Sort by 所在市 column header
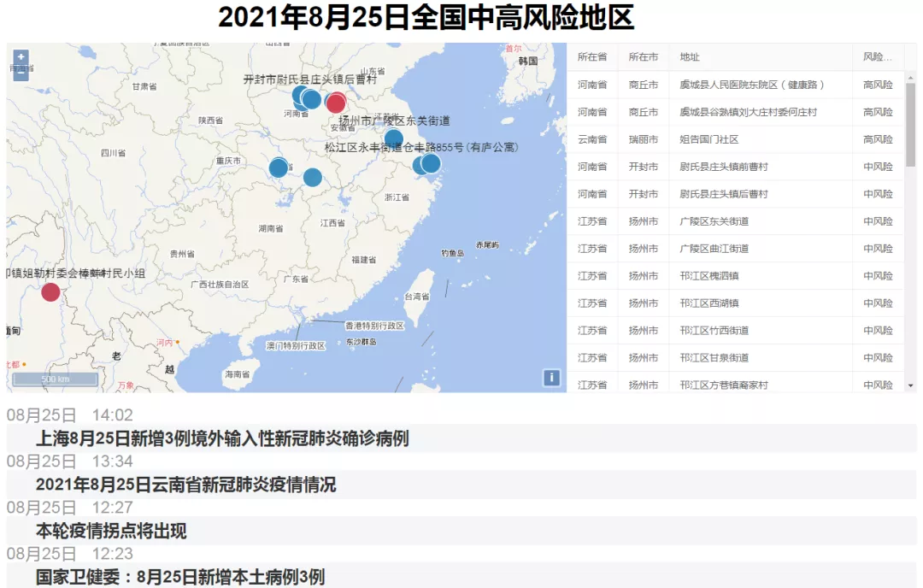Image resolution: width=923 pixels, height=588 pixels. (x=644, y=57)
